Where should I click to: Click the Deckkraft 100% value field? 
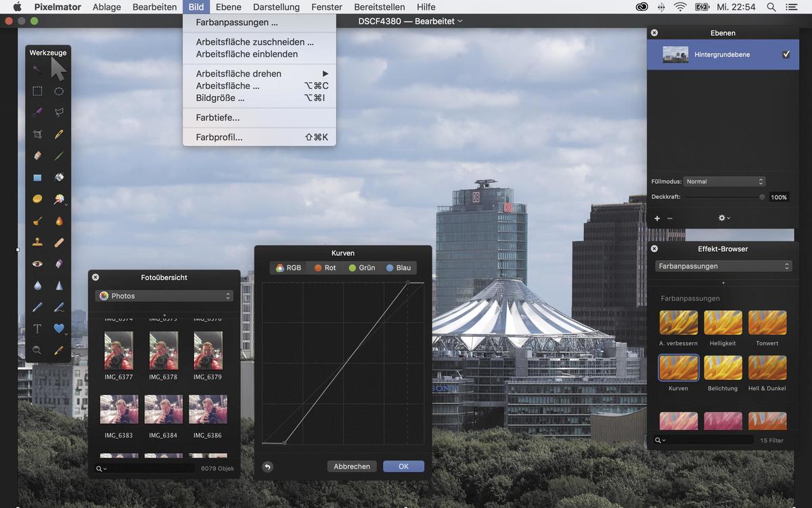click(779, 197)
